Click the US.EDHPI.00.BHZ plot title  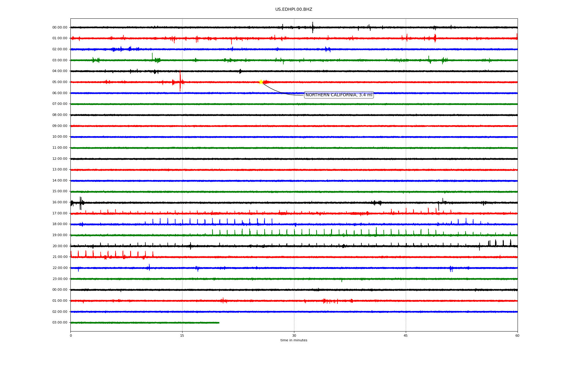tap(294, 10)
